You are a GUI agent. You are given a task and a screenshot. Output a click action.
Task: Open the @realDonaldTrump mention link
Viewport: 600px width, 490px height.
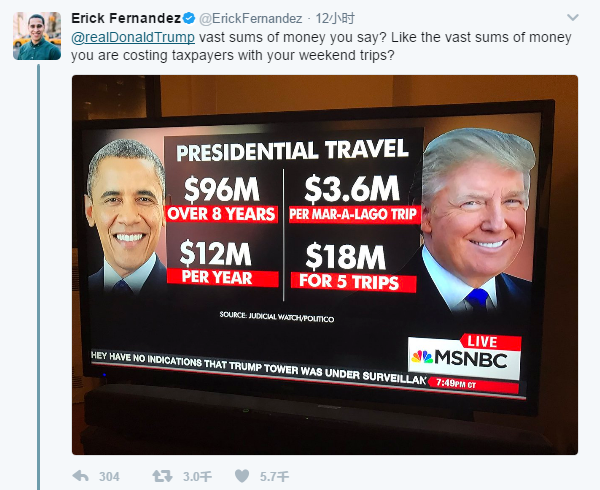point(133,37)
